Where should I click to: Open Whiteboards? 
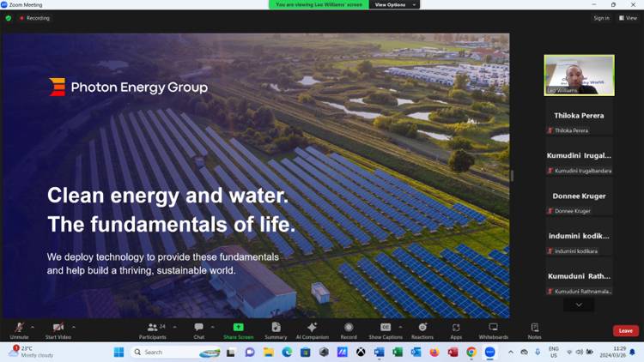pos(493,330)
